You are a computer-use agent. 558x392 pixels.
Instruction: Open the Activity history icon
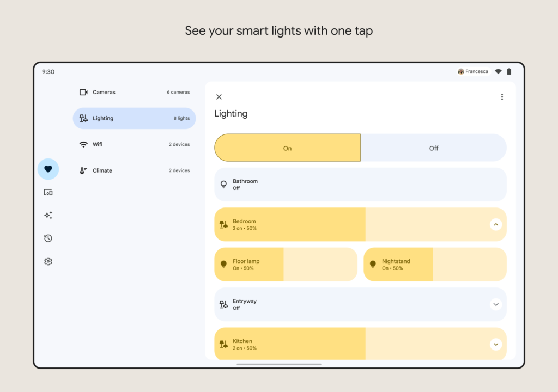point(48,238)
